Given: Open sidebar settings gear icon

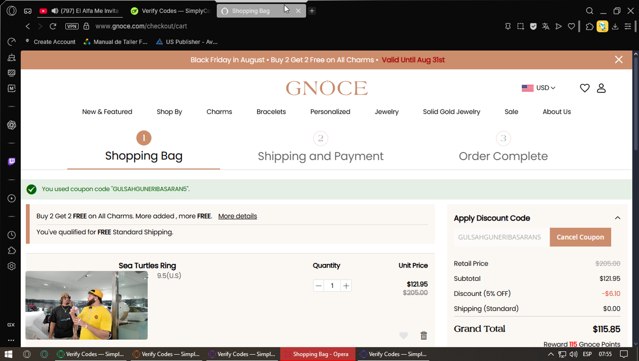Looking at the screenshot, I should 11,266.
